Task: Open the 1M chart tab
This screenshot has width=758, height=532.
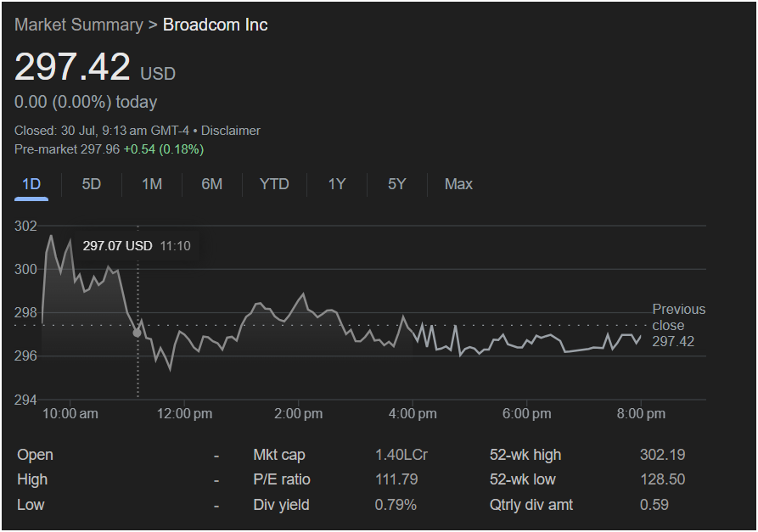Action: 152,184
